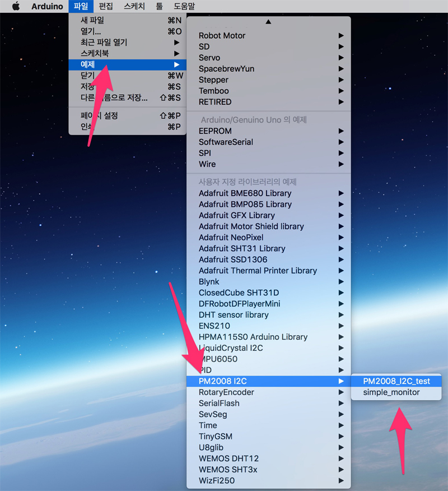Viewport: 448px width, 491px height.
Task: Click the scroll-up arrow atop examples list
Action: pyautogui.click(x=268, y=22)
